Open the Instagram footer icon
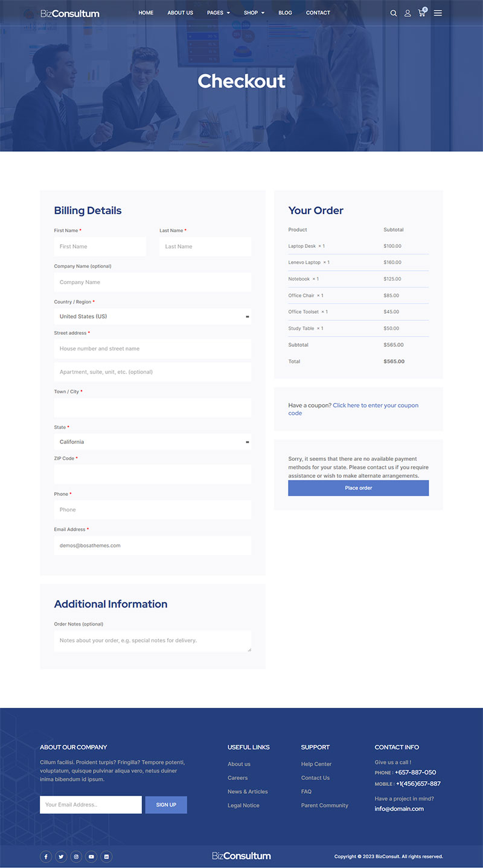 coord(76,857)
